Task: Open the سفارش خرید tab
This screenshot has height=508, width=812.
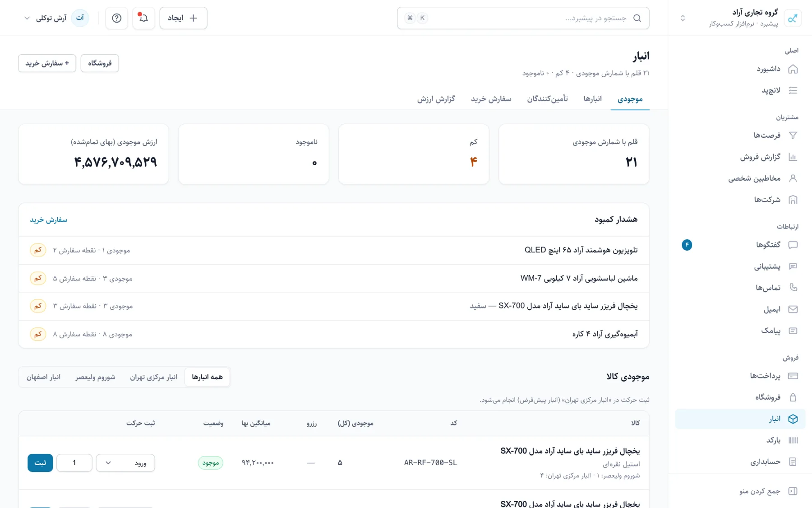Action: tap(491, 99)
